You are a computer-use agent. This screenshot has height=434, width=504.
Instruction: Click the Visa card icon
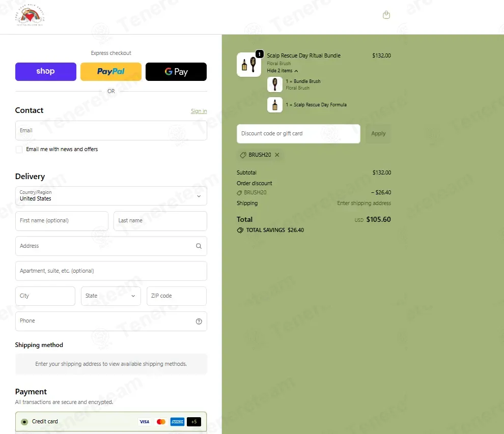click(x=144, y=422)
